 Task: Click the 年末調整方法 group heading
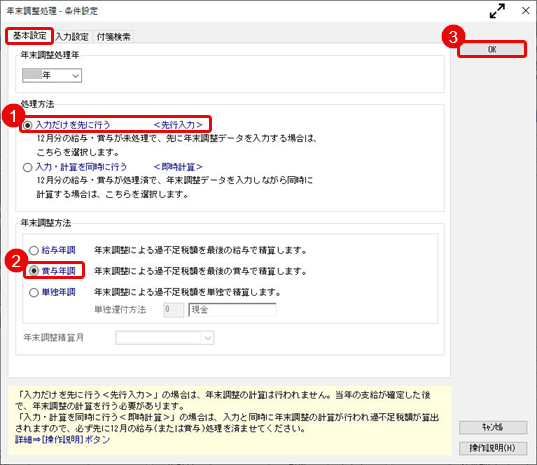(46, 223)
